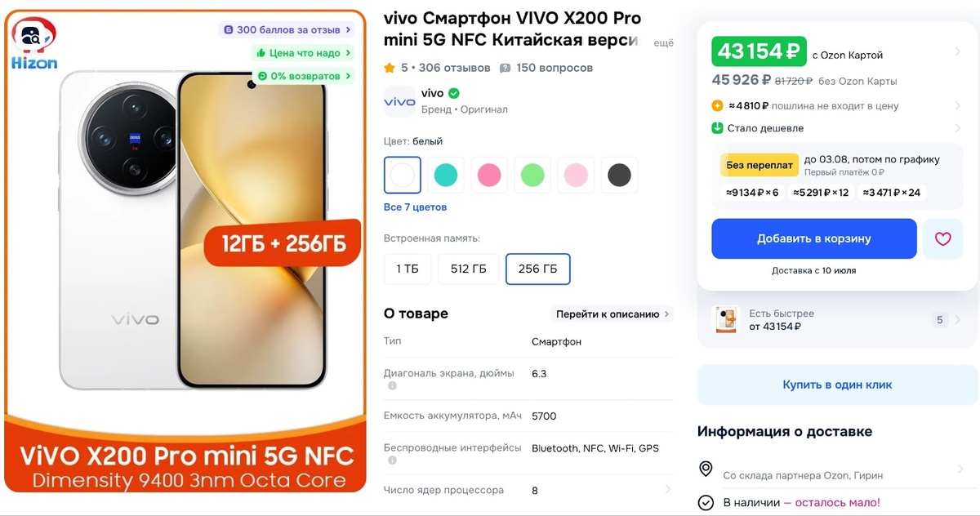
Task: Select 512 ГБ storage option
Action: tap(468, 269)
